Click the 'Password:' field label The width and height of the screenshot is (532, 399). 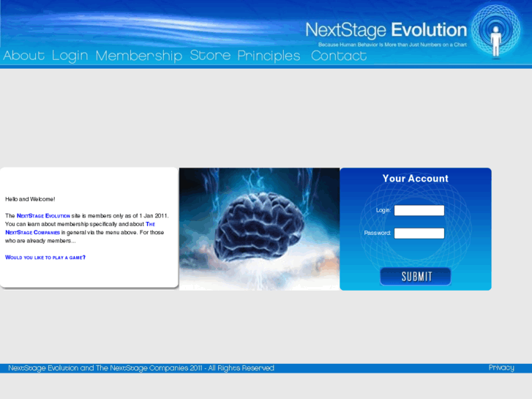[378, 233]
